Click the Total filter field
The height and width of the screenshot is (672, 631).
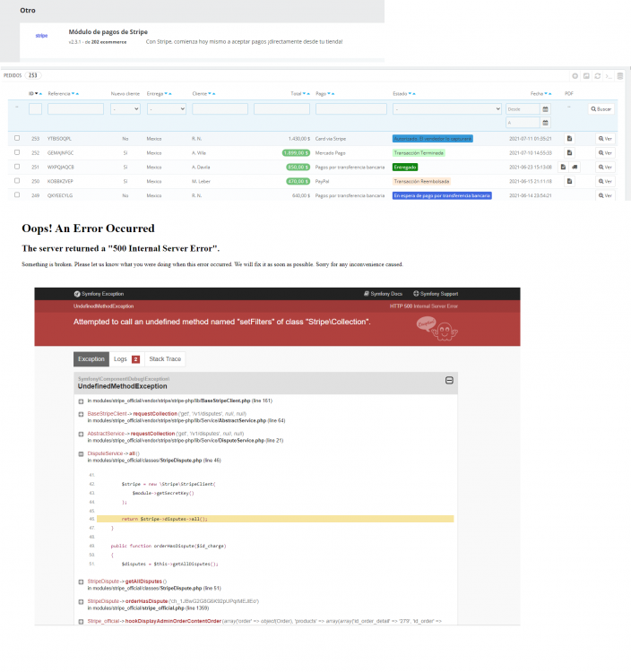coord(281,109)
